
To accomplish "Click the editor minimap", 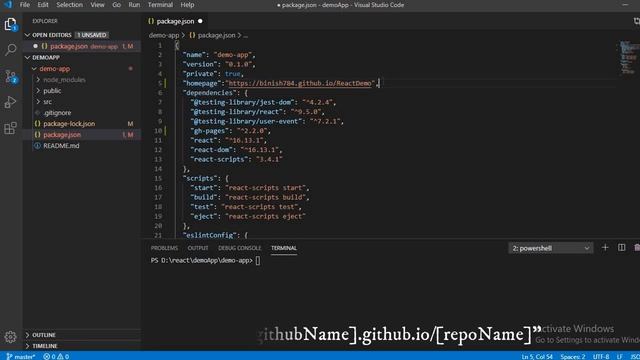I will coord(628,57).
